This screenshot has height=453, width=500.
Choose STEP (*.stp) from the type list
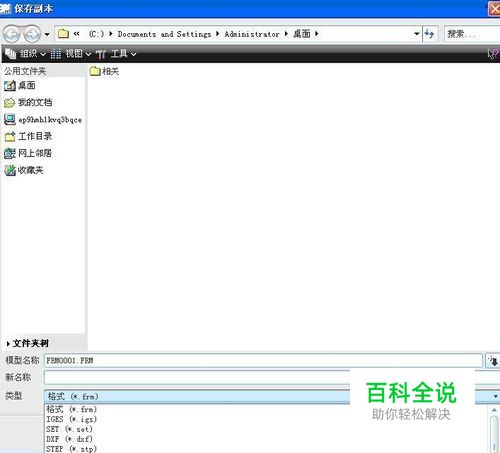[72, 449]
